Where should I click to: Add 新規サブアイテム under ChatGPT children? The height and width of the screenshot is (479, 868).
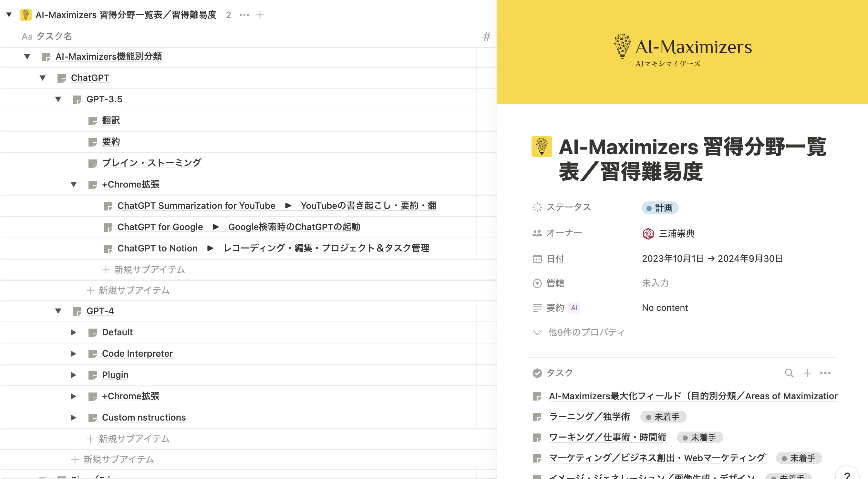[x=113, y=459]
